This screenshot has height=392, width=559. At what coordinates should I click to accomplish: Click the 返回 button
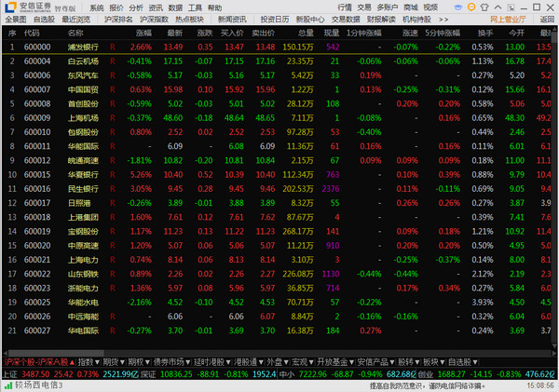[547, 20]
